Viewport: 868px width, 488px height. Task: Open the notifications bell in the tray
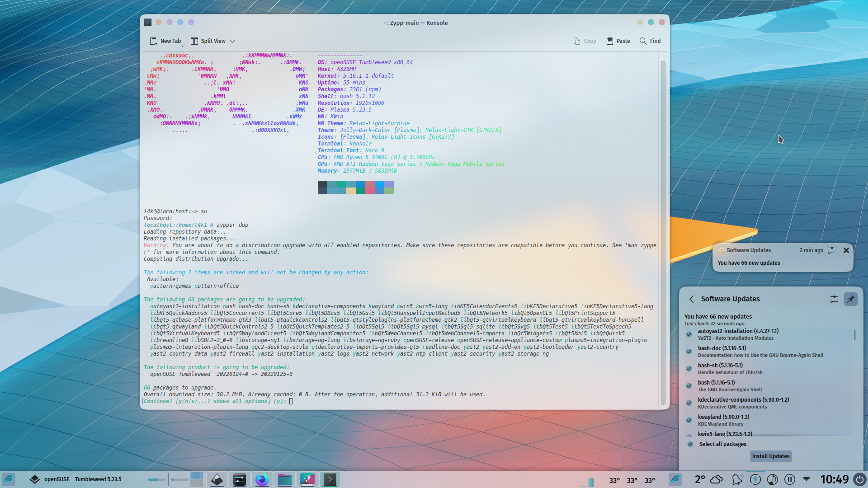point(737,479)
